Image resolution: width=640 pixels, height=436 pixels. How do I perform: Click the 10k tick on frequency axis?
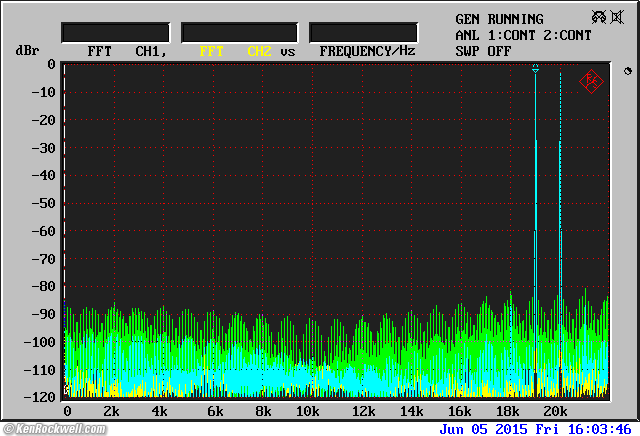tap(309, 411)
